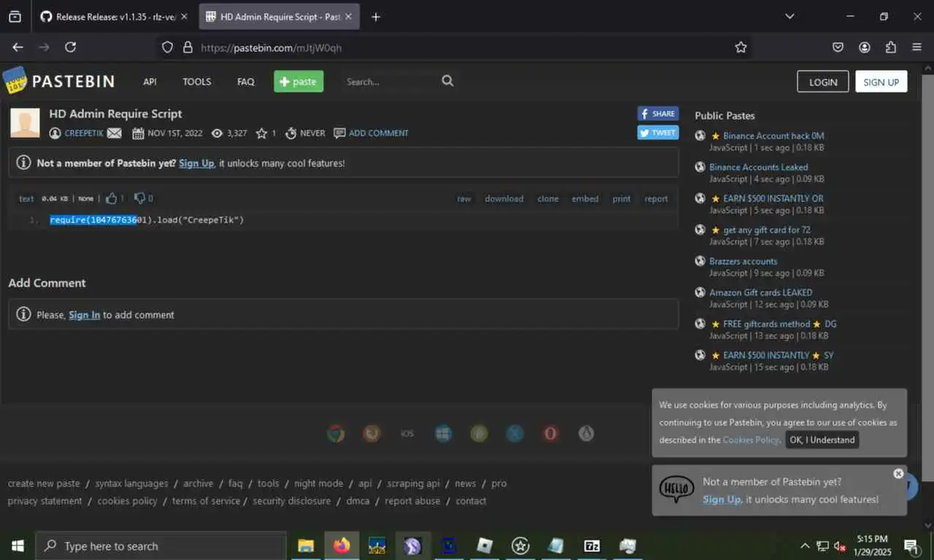Select the HD Admin Require Script tab

coord(278,16)
